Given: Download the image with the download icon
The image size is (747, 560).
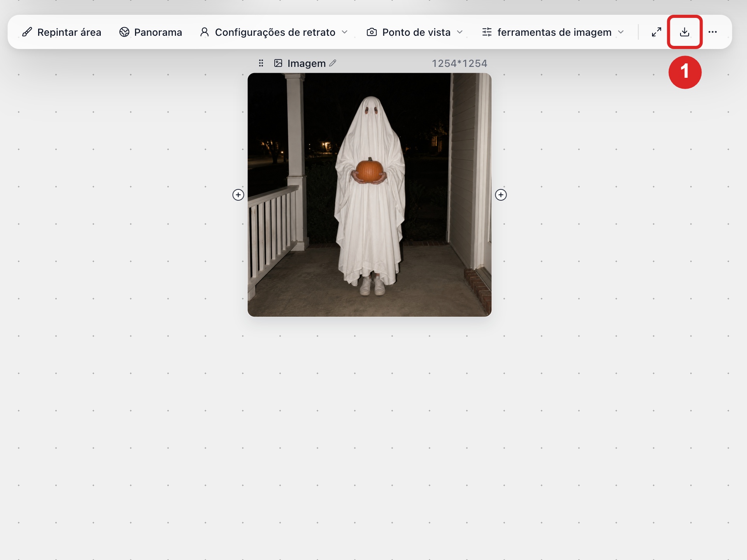Looking at the screenshot, I should tap(685, 32).
